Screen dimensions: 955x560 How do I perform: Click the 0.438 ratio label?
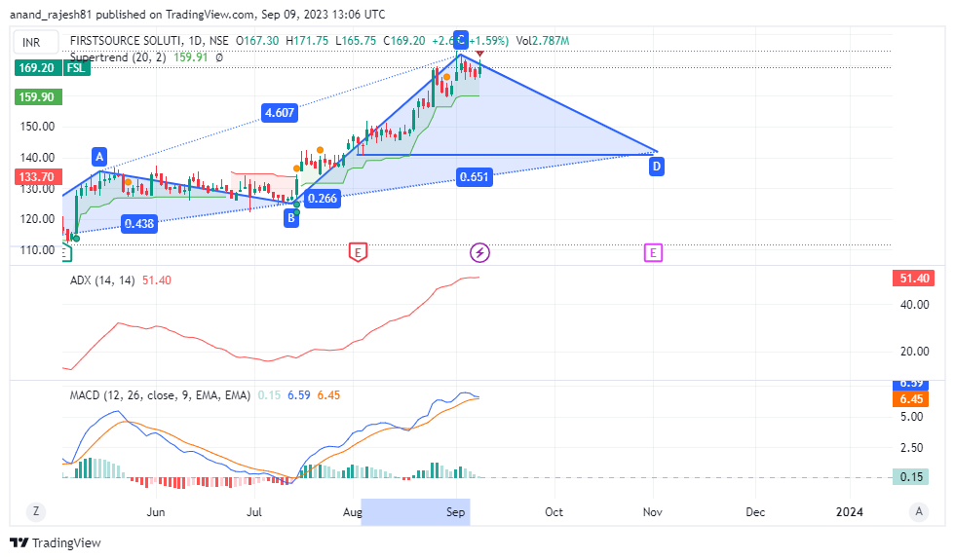(139, 224)
